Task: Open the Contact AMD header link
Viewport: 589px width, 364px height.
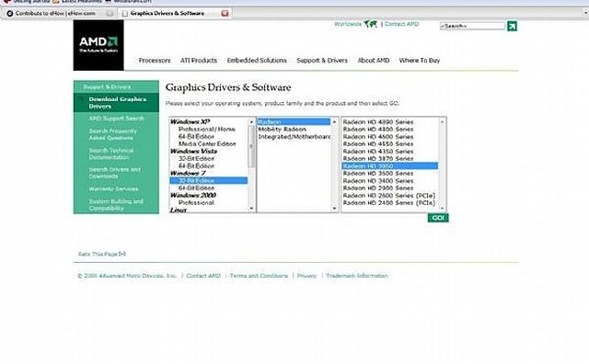Action: pos(401,24)
